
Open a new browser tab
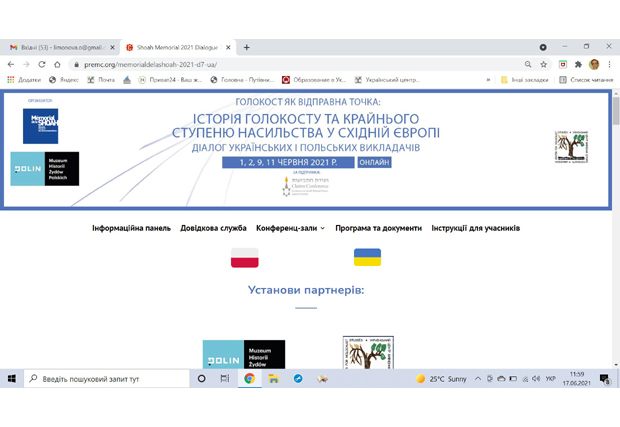tap(247, 47)
